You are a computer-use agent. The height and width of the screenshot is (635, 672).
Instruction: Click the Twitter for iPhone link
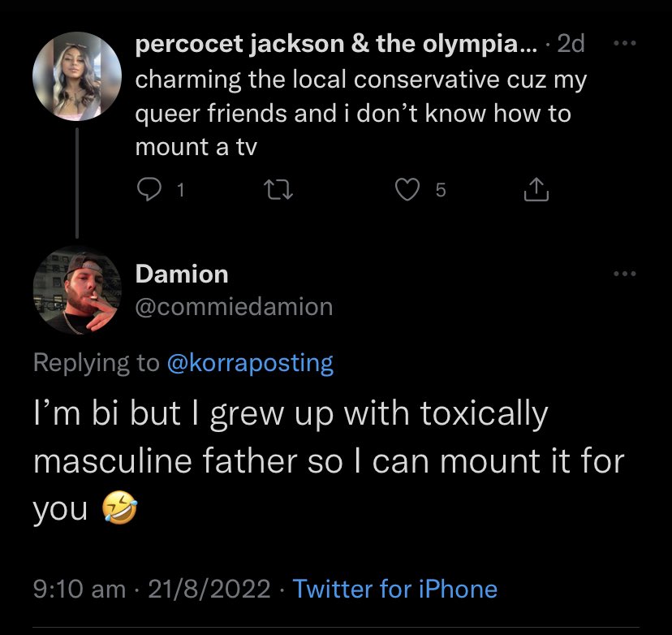point(394,589)
